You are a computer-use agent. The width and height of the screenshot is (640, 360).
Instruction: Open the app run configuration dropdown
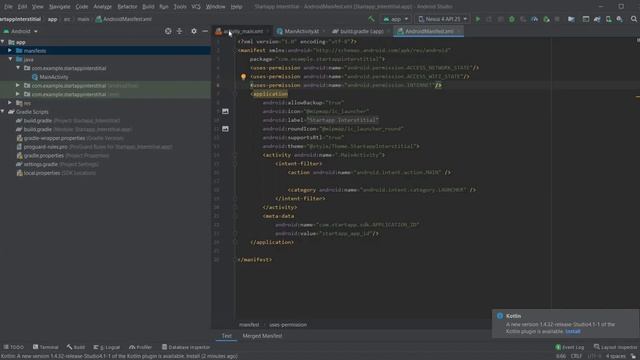[x=396, y=19]
